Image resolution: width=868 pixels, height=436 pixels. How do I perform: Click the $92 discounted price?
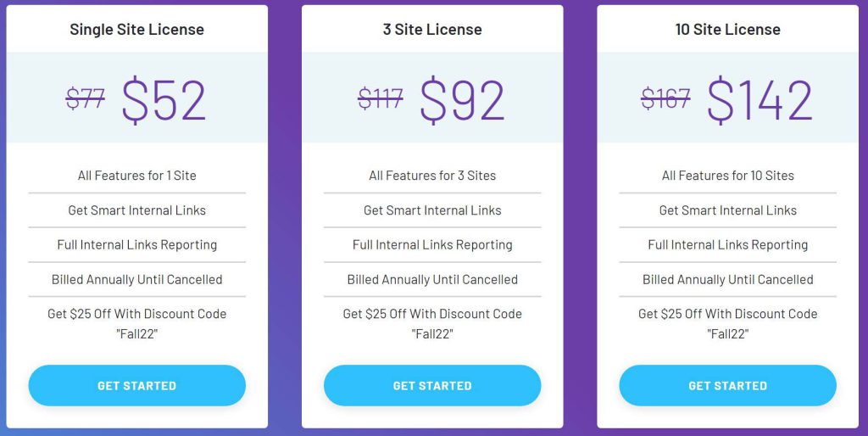pyautogui.click(x=462, y=100)
